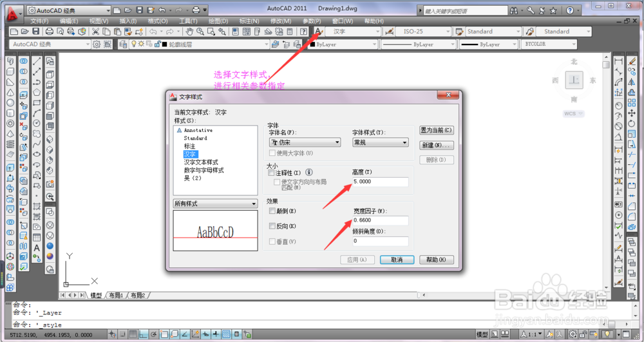
Task: Open the 绘图(D) menu
Action: click(x=218, y=21)
